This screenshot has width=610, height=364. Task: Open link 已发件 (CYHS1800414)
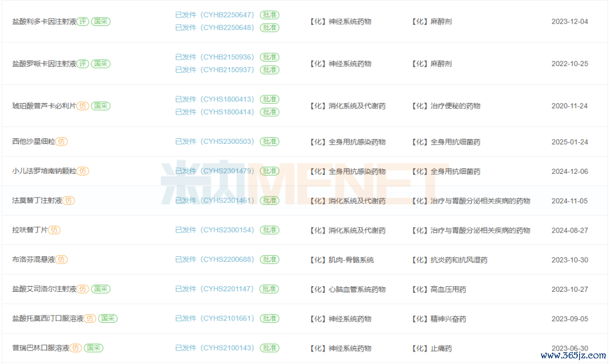tap(215, 112)
